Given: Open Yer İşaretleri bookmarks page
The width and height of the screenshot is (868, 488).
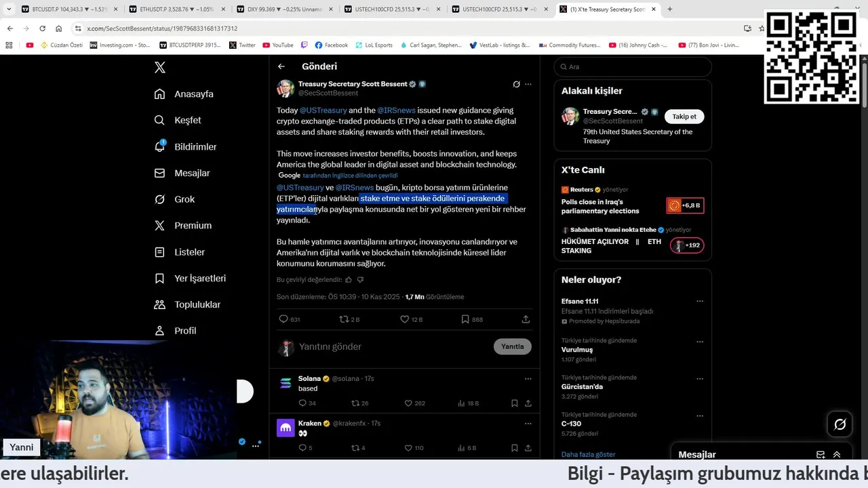Looking at the screenshot, I should (x=190, y=278).
